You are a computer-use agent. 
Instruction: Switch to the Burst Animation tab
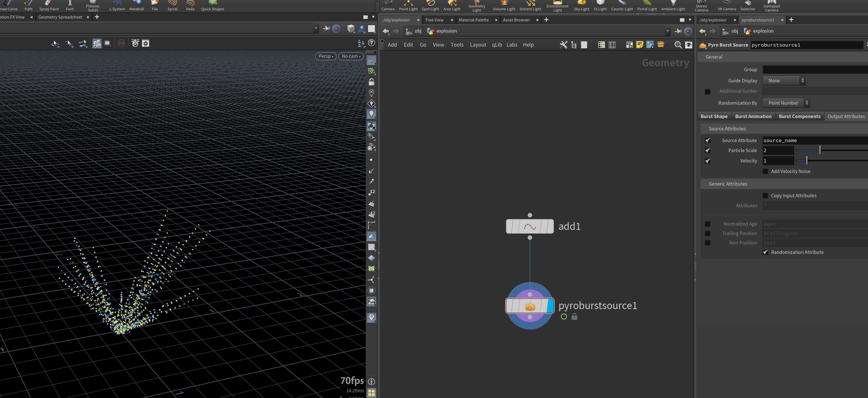click(x=753, y=116)
